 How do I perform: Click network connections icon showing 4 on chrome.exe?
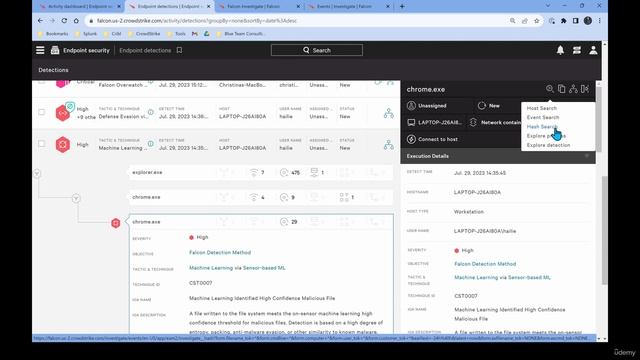pyautogui.click(x=253, y=198)
